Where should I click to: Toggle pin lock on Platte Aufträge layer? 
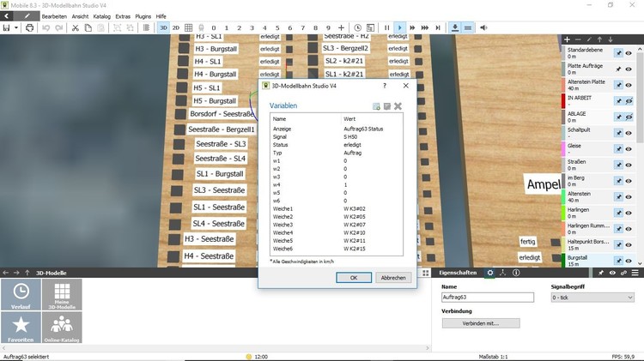click(618, 69)
